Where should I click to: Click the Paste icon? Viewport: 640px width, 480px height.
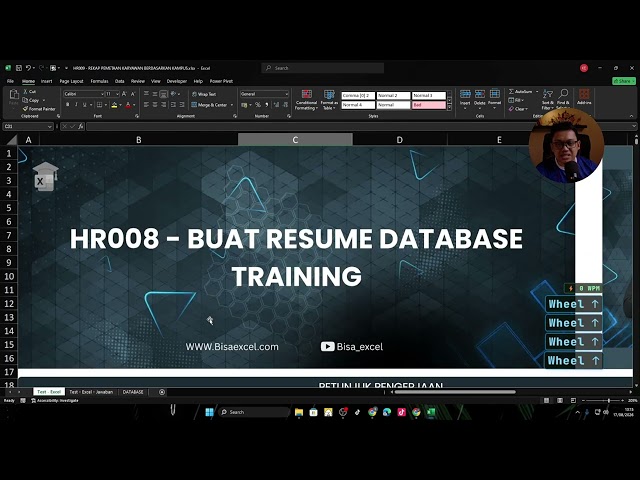(x=14, y=95)
